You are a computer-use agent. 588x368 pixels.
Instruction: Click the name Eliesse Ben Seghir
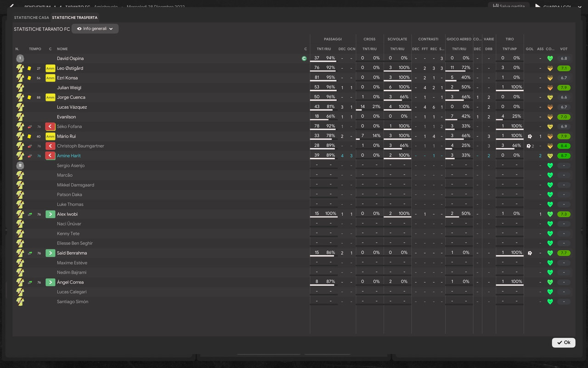[x=75, y=243]
